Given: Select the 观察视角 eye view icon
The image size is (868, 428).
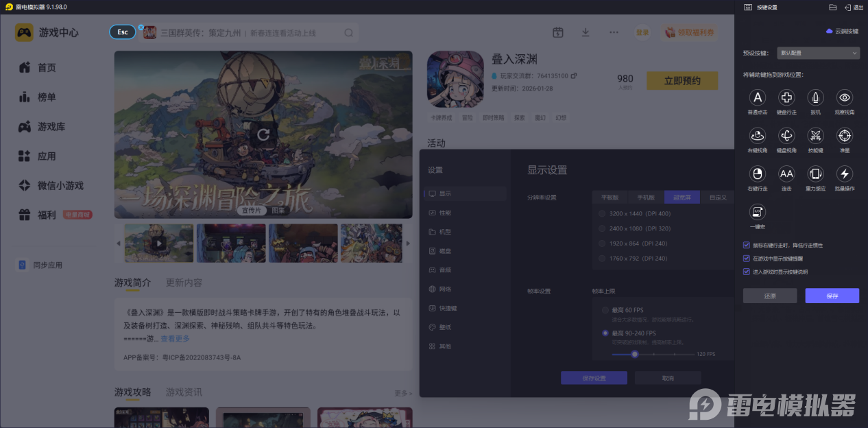Looking at the screenshot, I should (845, 98).
